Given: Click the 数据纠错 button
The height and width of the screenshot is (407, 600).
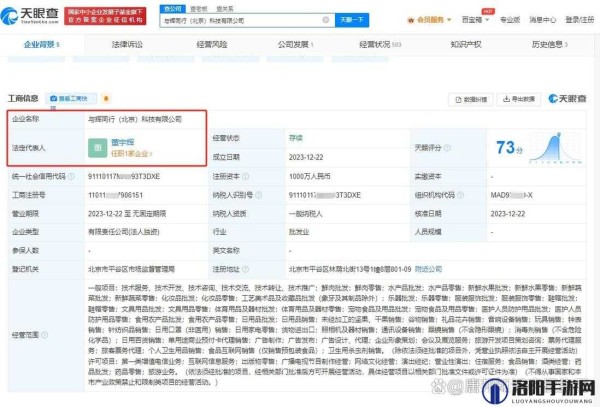Looking at the screenshot, I should pyautogui.click(x=471, y=99).
